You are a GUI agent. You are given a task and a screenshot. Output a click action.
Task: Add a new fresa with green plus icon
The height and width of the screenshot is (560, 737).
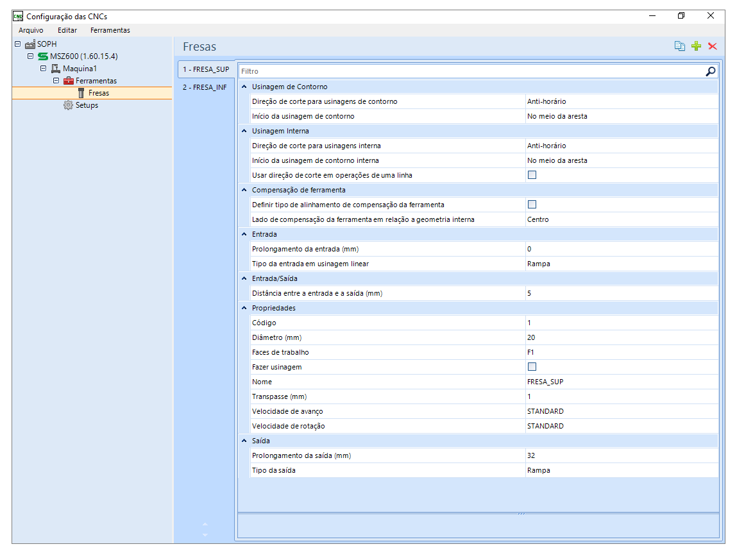(x=697, y=46)
